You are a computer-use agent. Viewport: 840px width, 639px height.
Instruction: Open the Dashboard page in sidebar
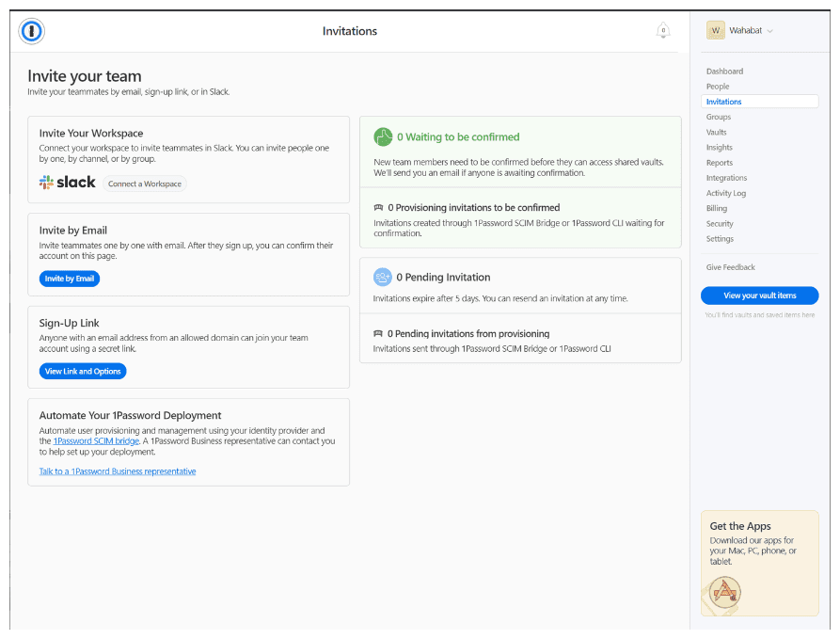724,72
